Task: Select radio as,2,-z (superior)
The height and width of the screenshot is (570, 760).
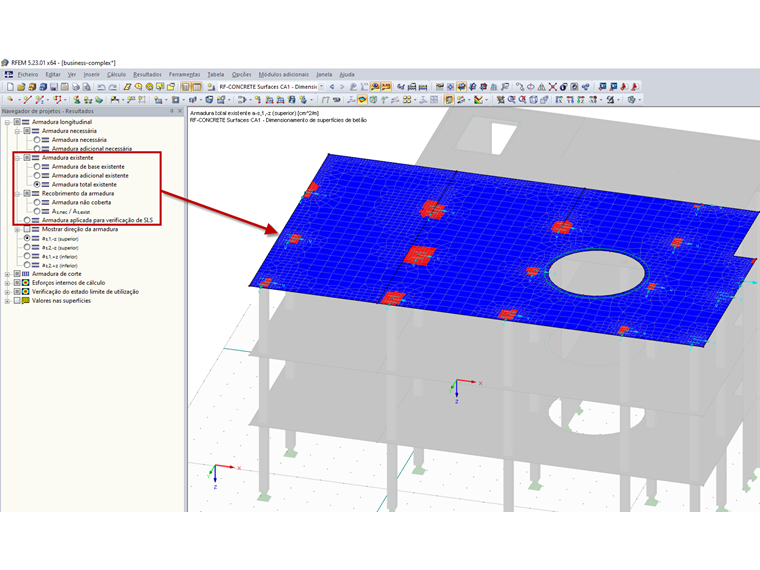Action: click(27, 247)
